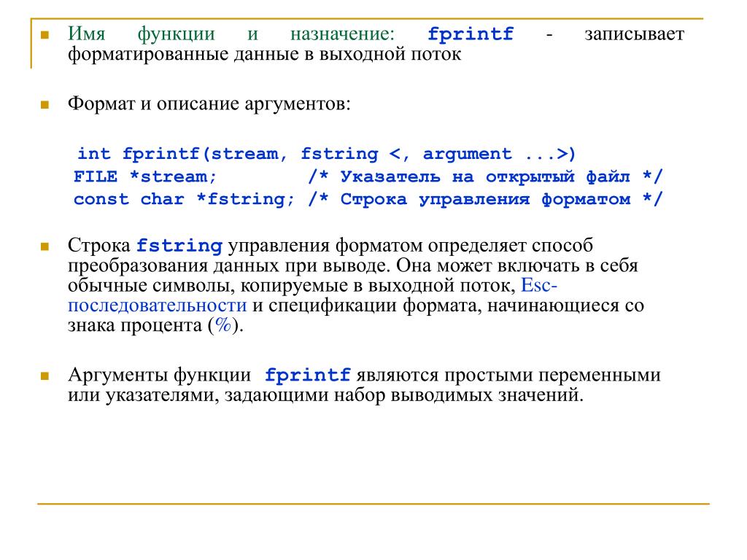Click 'преобразования данных при выводе'
The width and height of the screenshot is (747, 560).
click(227, 265)
